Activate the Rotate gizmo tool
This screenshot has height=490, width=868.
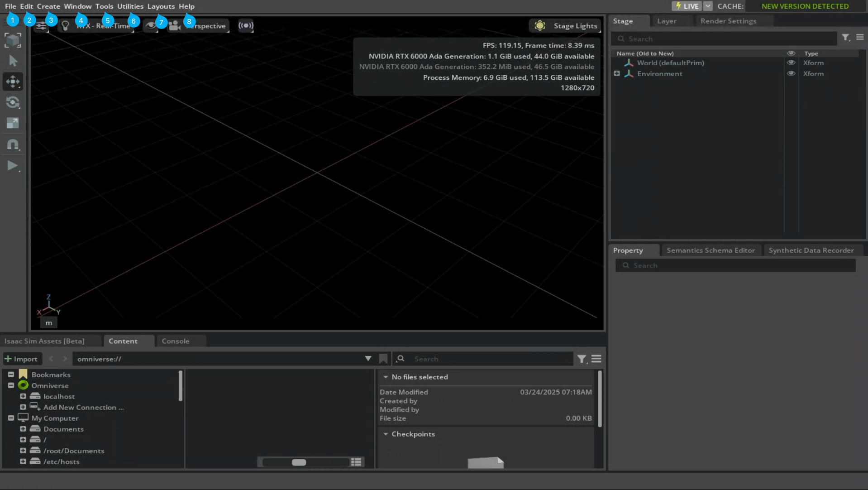(13, 102)
